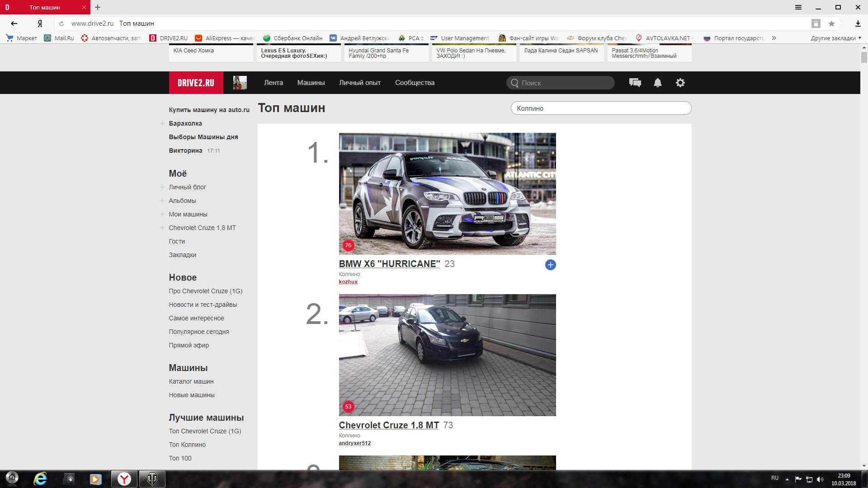Open Другие закладки dropdown
868x488 pixels.
836,38
